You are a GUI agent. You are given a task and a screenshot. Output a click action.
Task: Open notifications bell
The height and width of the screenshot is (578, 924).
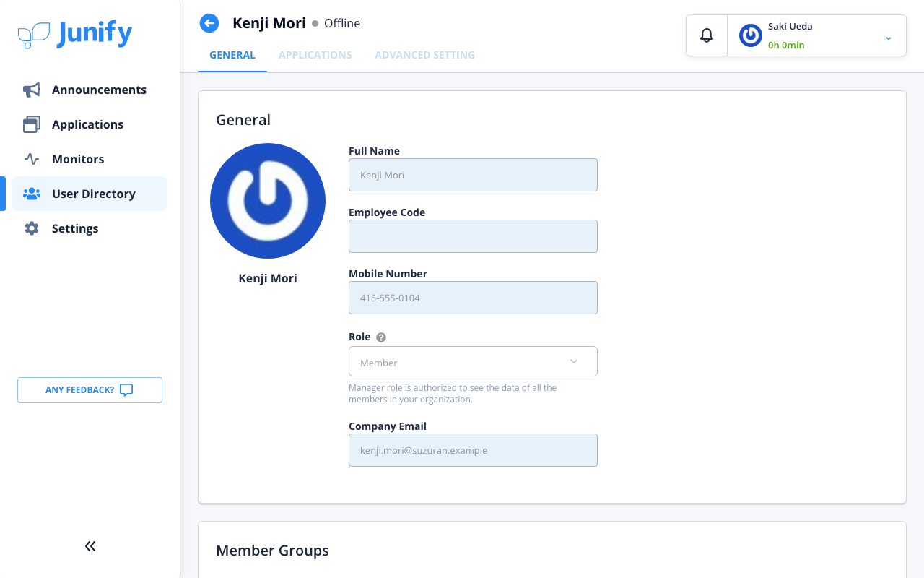[x=707, y=35]
